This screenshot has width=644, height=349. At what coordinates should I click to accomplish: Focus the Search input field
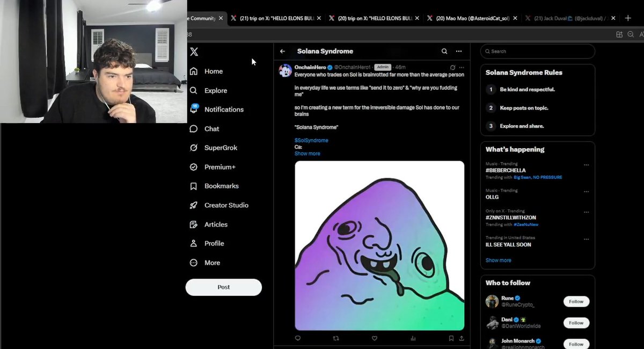click(x=538, y=52)
